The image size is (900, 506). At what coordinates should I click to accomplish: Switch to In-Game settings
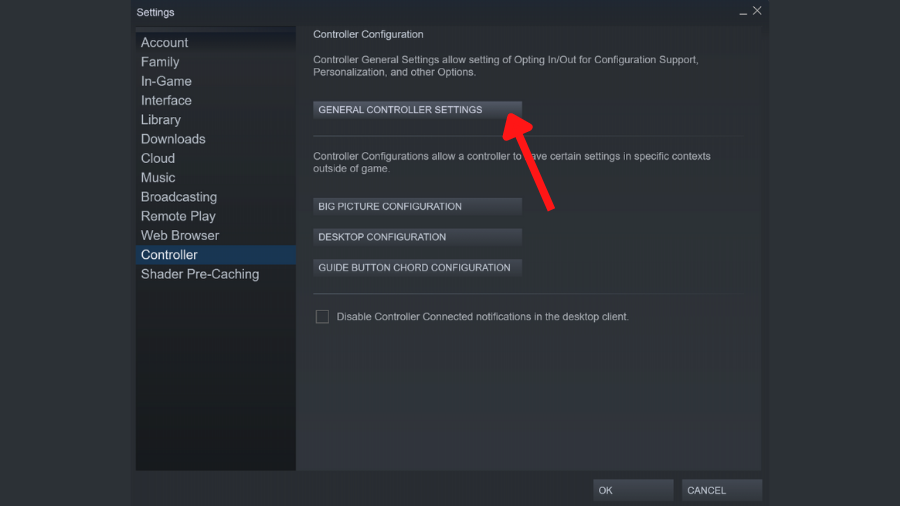[x=216, y=81]
